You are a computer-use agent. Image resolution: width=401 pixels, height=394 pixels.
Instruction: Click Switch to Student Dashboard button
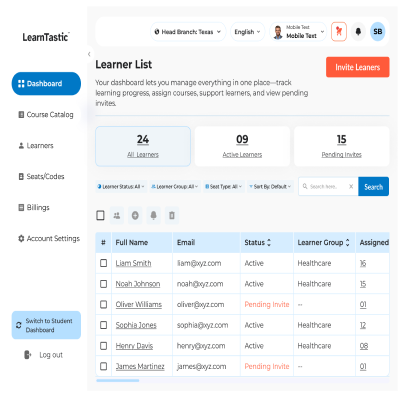(x=46, y=325)
